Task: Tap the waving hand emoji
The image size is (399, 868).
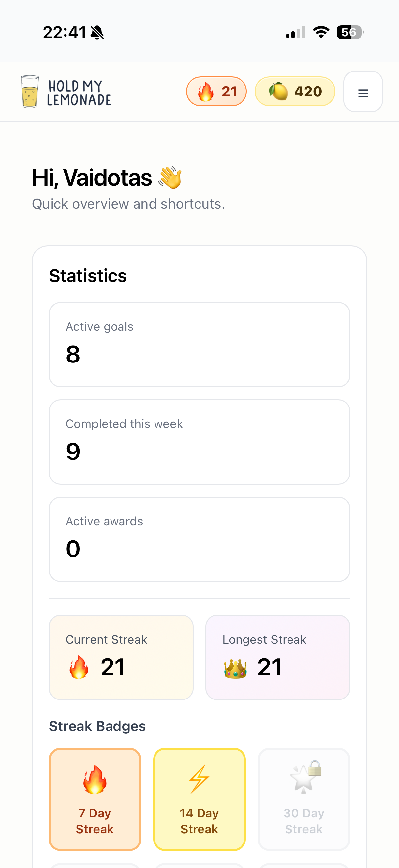Action: click(x=170, y=177)
